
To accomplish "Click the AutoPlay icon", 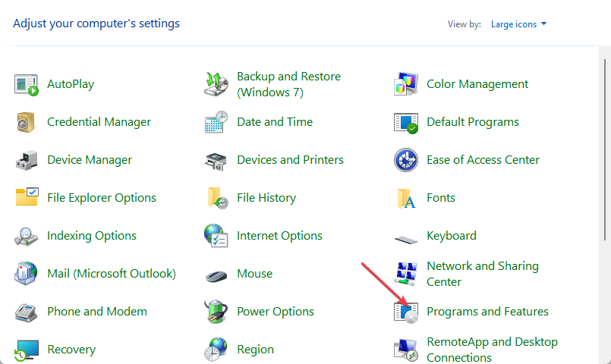I will [26, 84].
